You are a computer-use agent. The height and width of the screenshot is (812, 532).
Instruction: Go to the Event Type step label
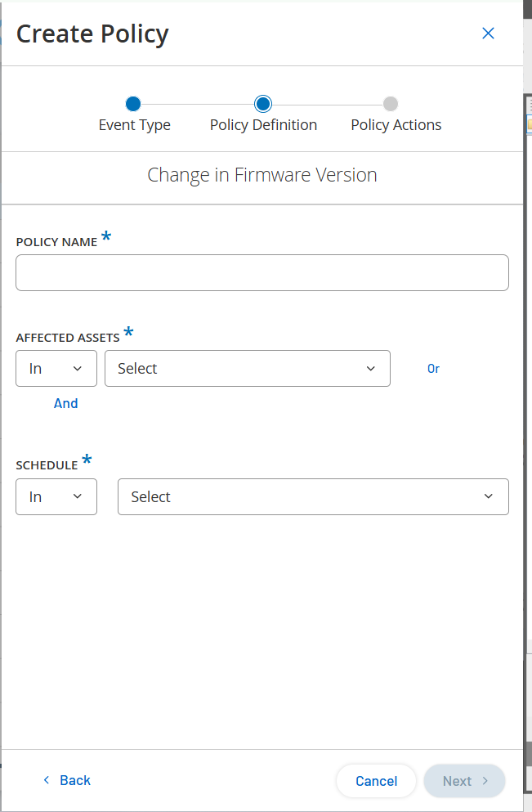point(135,125)
